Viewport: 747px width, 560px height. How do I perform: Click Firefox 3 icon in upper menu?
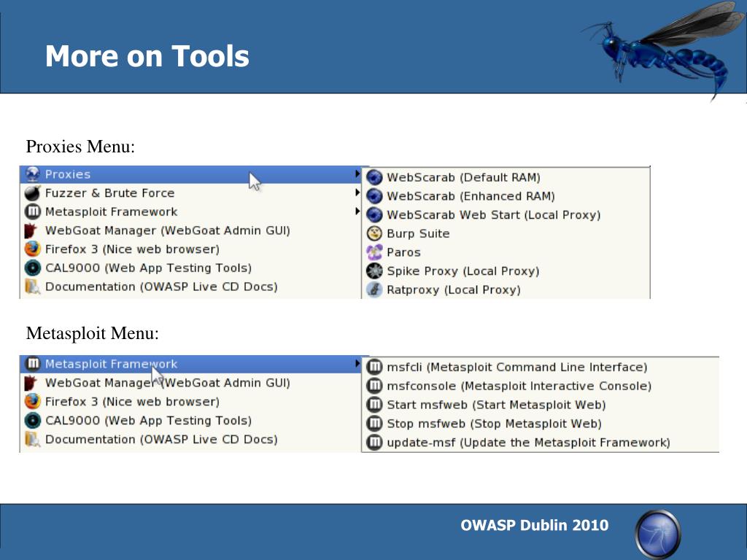(32, 249)
